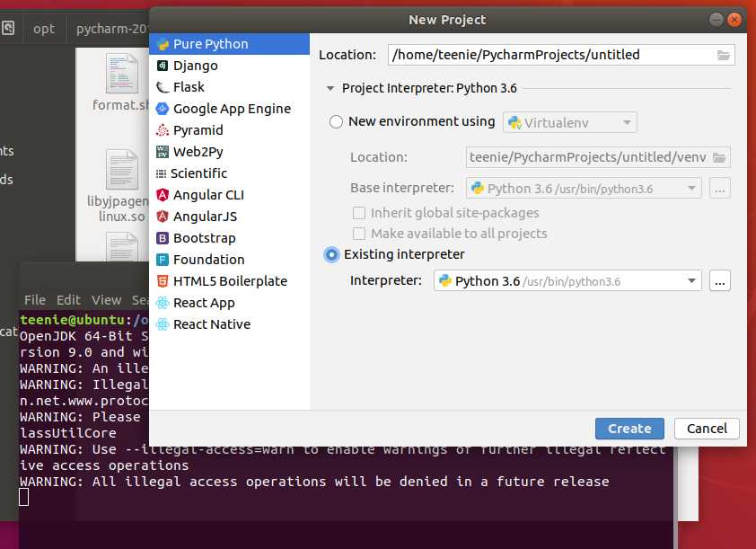Click Flask label in project list
The image size is (756, 549).
(189, 87)
